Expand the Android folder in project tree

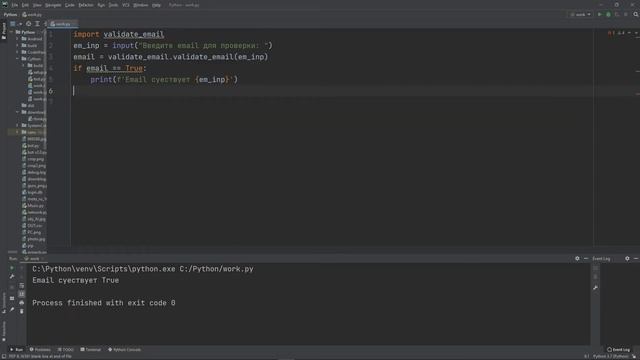18,39
